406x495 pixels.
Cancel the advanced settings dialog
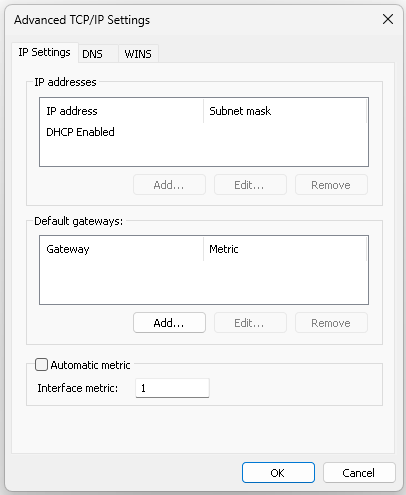pyautogui.click(x=359, y=473)
